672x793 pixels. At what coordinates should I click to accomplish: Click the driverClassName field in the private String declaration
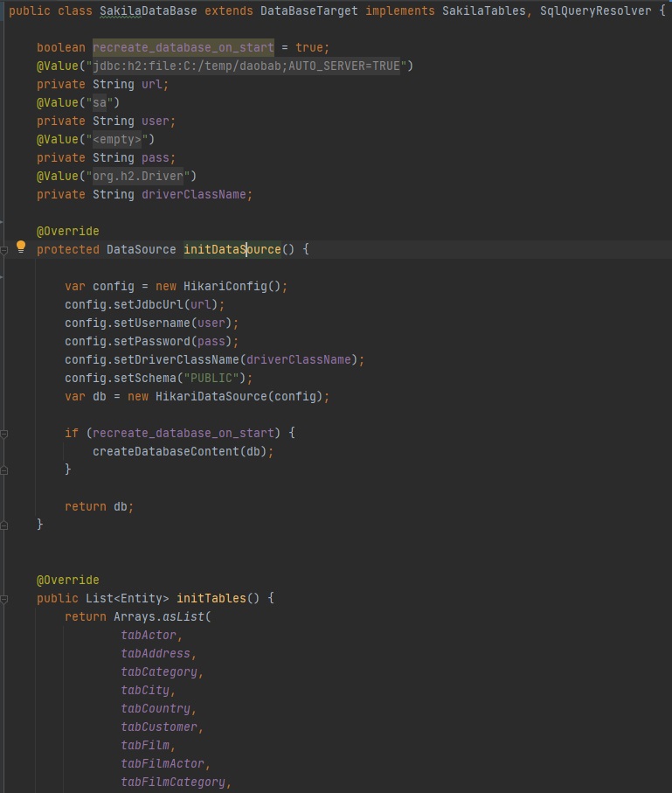pyautogui.click(x=194, y=195)
